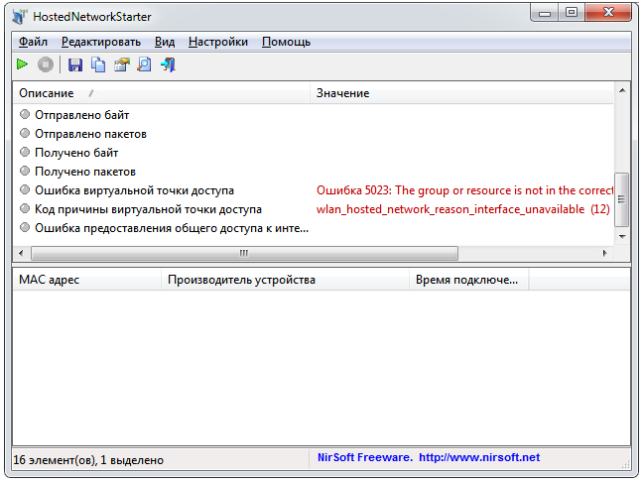Viewport: 643px width, 481px height.
Task: Click the vertical scrollbar thumb
Action: click(x=622, y=199)
